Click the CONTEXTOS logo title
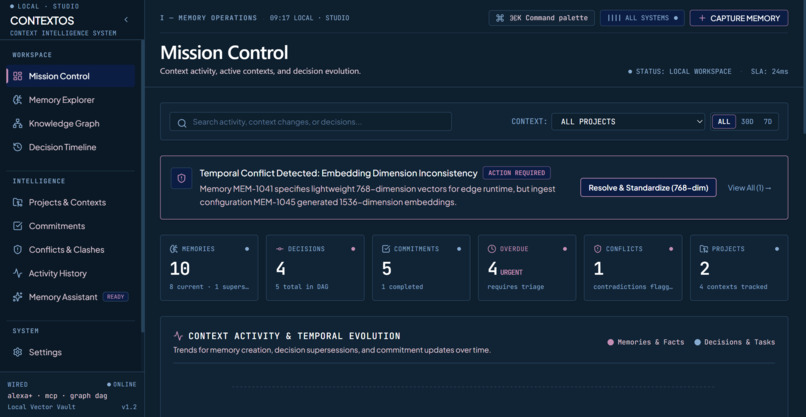The width and height of the screenshot is (806, 417). [42, 21]
